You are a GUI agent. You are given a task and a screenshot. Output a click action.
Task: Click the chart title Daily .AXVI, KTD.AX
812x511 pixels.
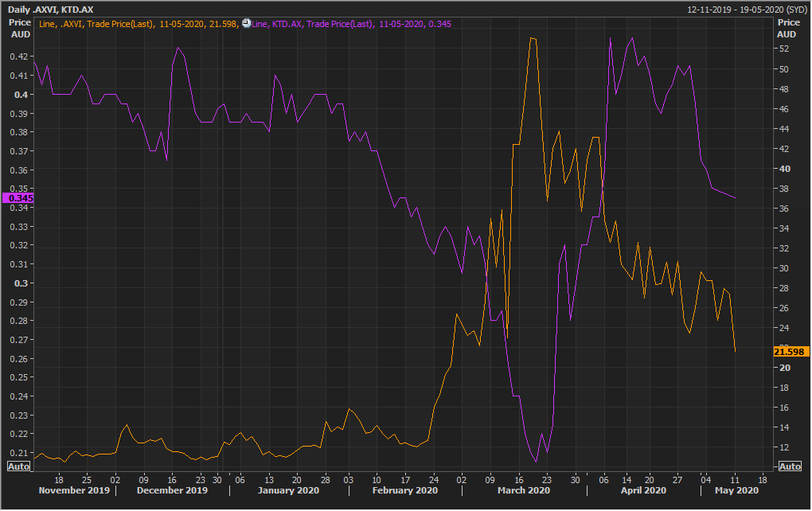pos(50,10)
